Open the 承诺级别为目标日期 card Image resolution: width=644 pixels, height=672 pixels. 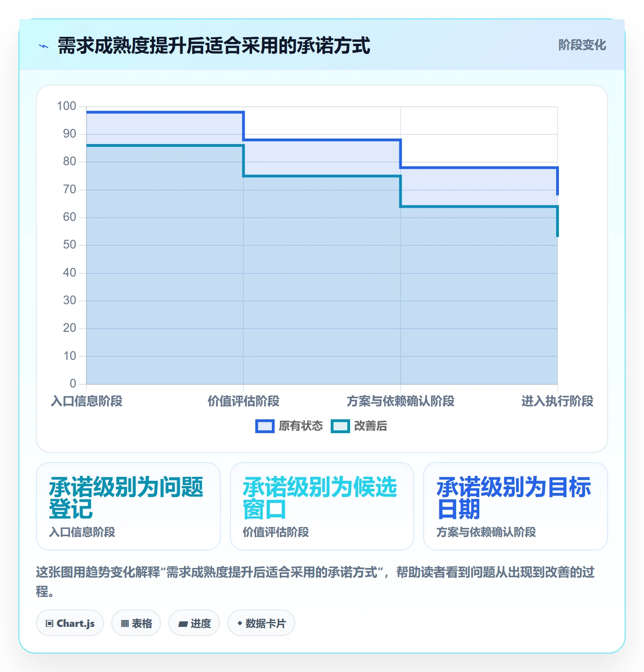click(x=516, y=506)
